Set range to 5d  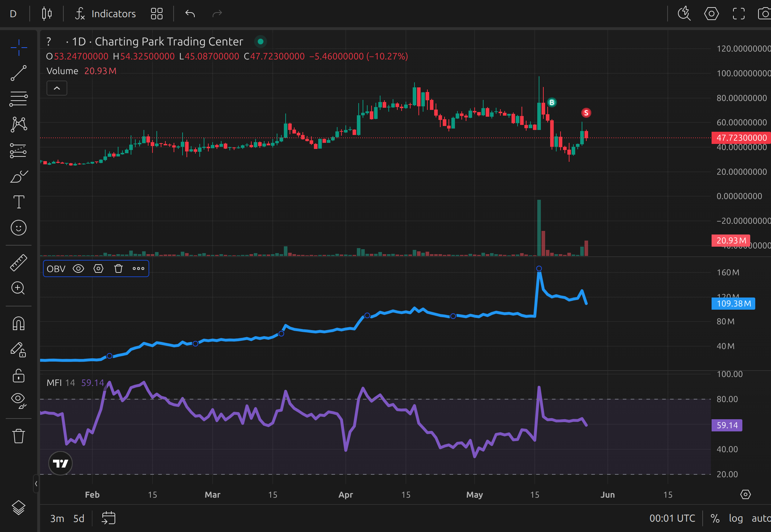79,518
